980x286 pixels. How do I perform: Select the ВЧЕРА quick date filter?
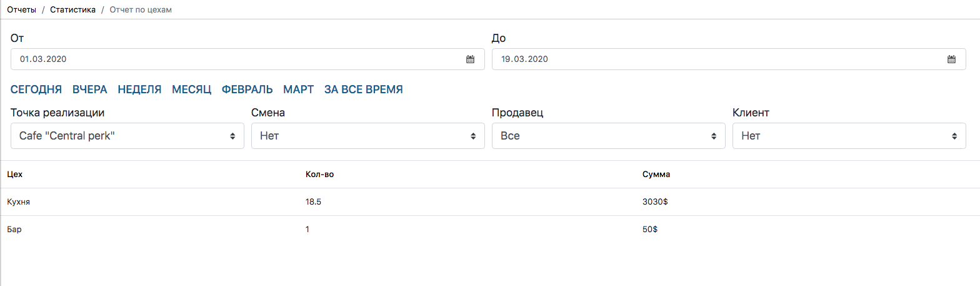90,89
